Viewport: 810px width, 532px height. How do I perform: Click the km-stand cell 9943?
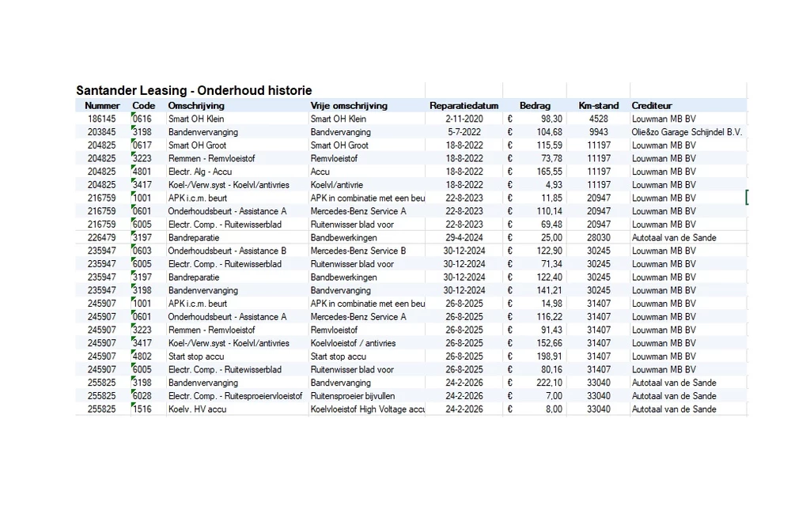tap(598, 131)
